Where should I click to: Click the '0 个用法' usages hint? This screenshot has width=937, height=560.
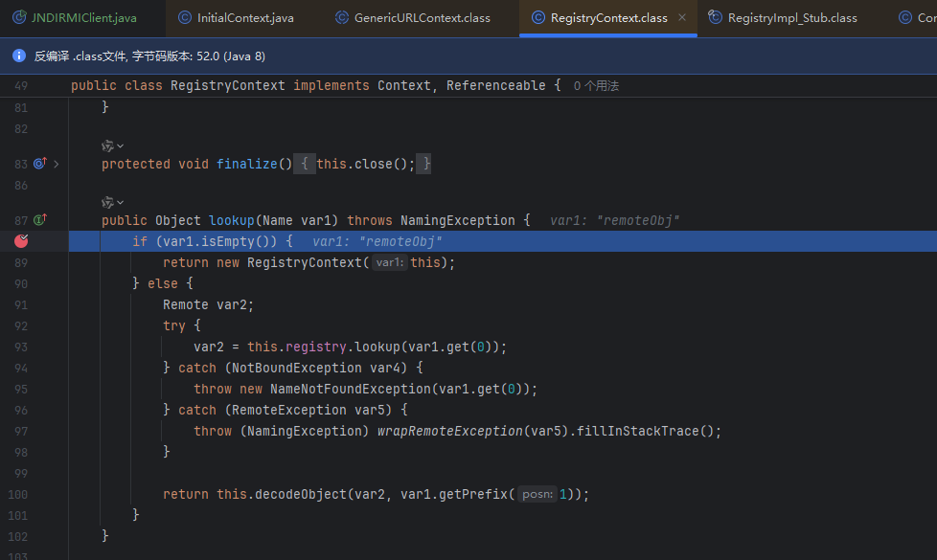point(596,86)
